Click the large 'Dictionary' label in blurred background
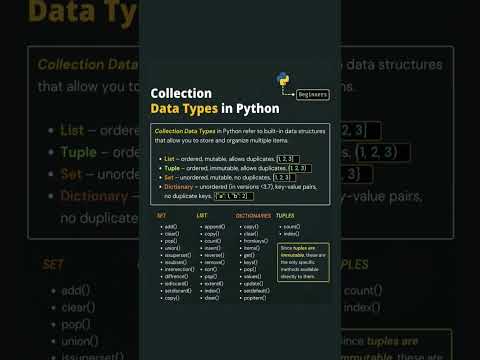 pos(94,196)
